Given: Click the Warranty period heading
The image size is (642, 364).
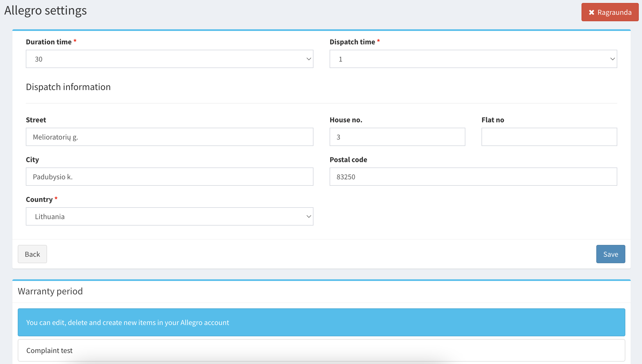Looking at the screenshot, I should (50, 291).
